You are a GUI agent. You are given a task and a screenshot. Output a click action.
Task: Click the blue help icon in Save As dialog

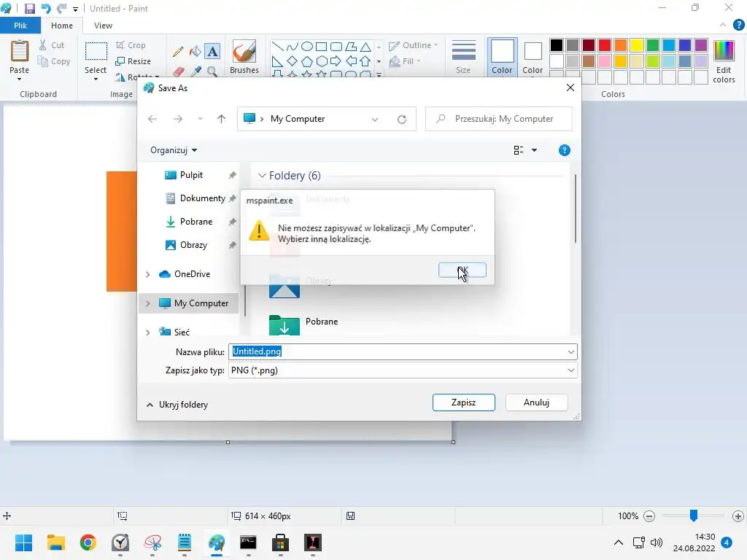[x=564, y=150]
